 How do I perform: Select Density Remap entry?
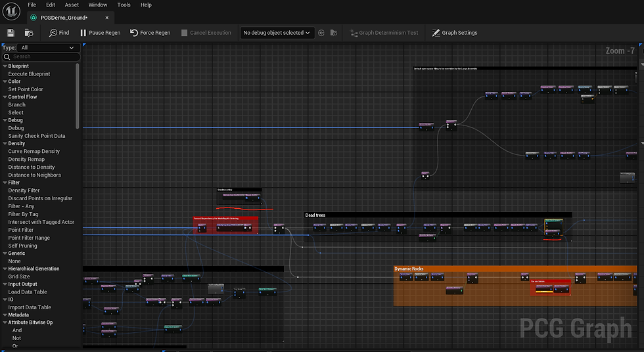pyautogui.click(x=26, y=159)
